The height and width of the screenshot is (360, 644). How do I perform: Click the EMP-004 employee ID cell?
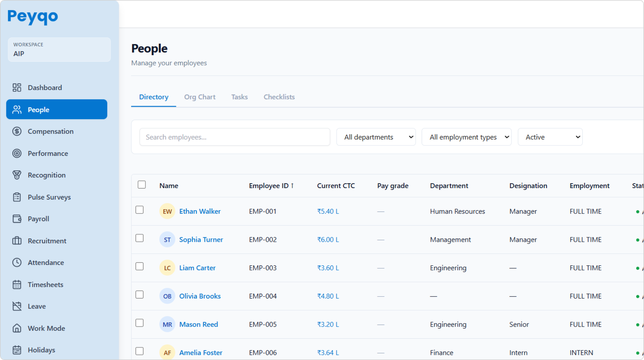click(x=263, y=296)
